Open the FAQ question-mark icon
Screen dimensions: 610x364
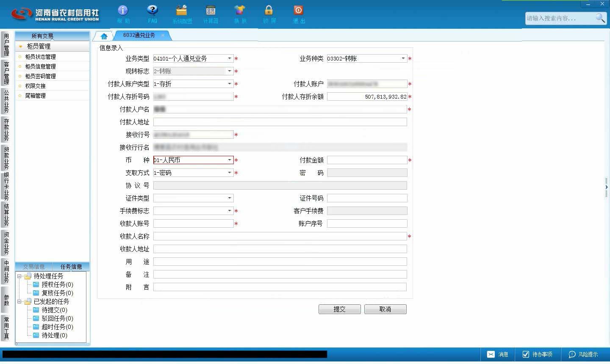(x=152, y=10)
